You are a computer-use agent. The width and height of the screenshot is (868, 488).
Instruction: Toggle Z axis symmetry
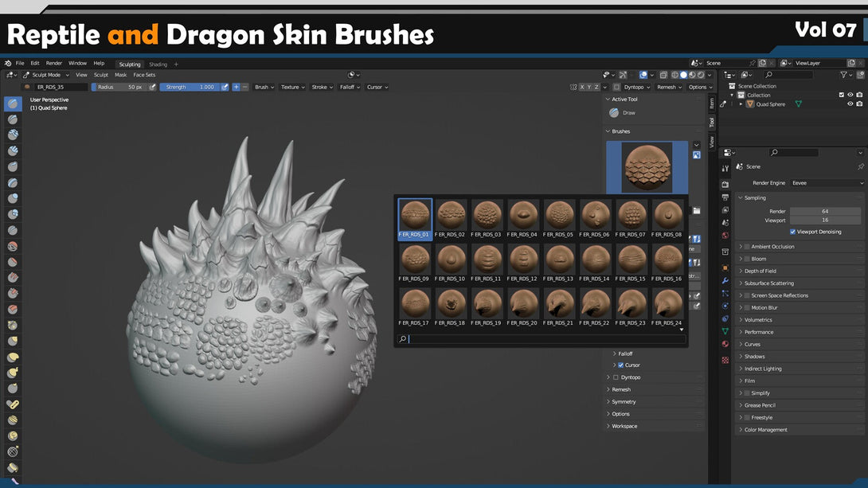pyautogui.click(x=596, y=87)
